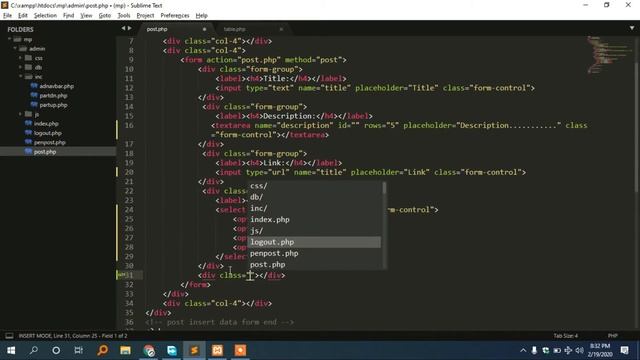Open the tab list dropdown arrow
Viewport: 640px width, 360px height.
pyautogui.click(x=632, y=28)
